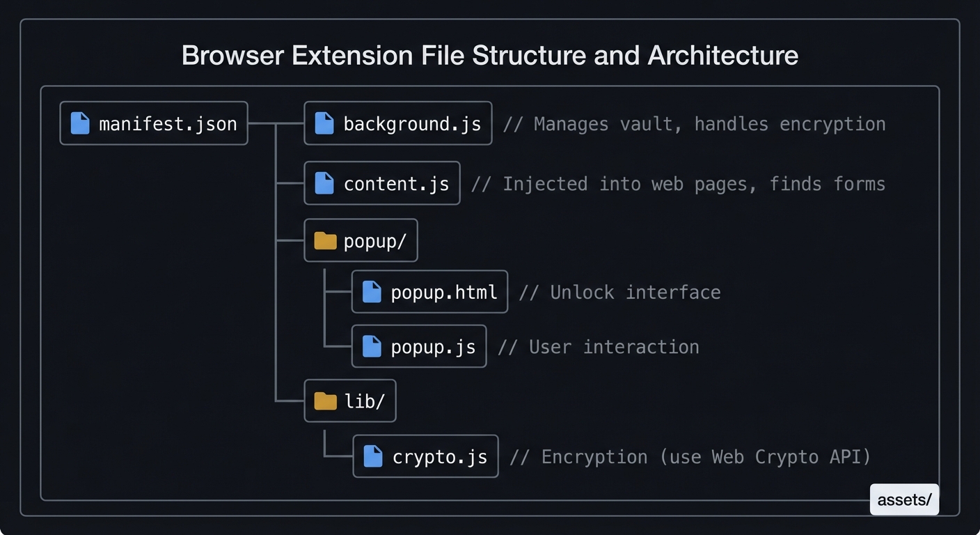Select the file icon on crypto.js
980x535 pixels.
[x=372, y=456]
